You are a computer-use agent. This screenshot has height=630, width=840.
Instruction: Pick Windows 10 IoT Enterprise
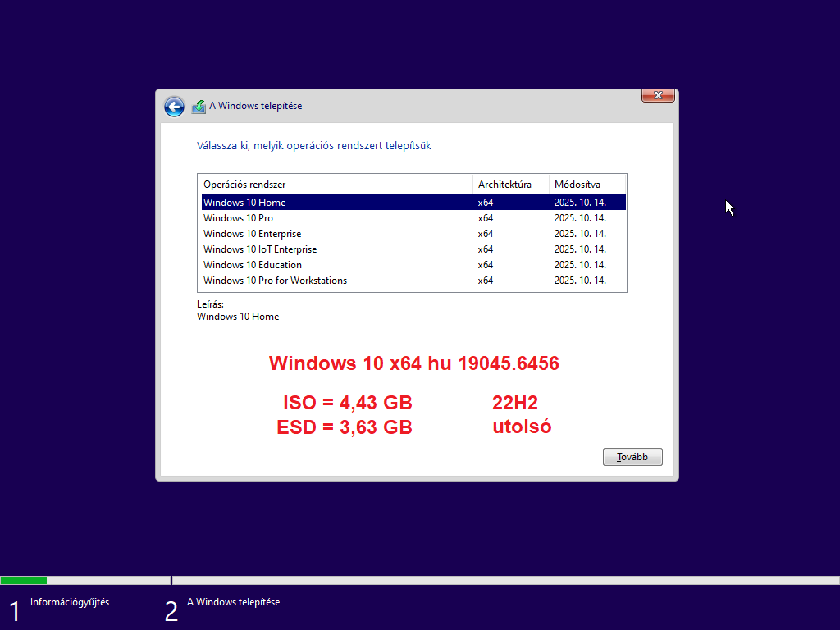(x=413, y=249)
